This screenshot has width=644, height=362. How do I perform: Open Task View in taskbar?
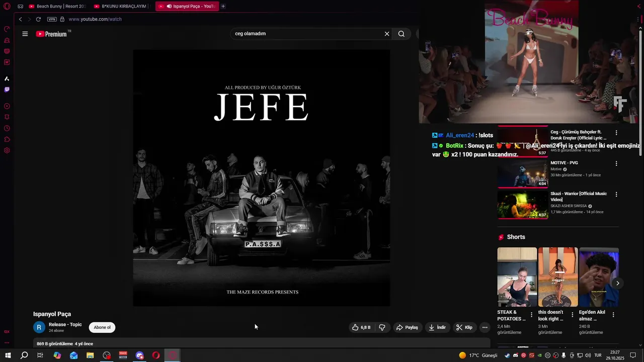click(x=40, y=355)
